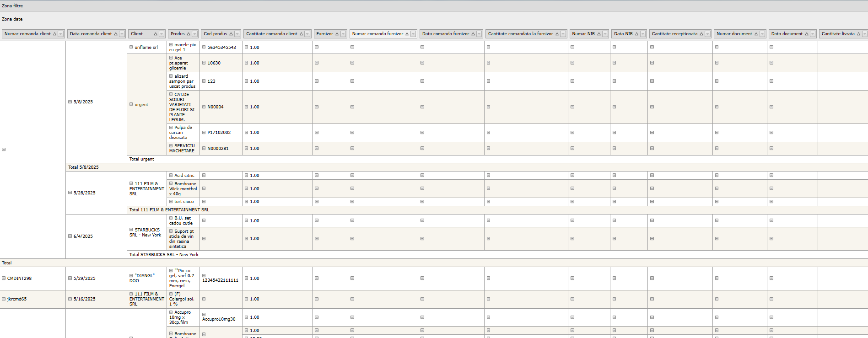Collapse the CMDINT298 order row
This screenshot has height=338, width=868.
[x=4, y=278]
